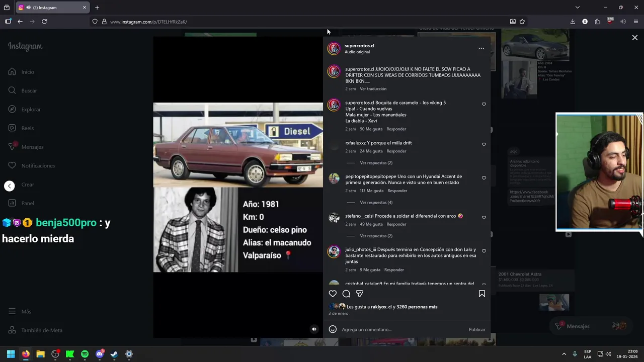Click the comment input field

403,330
